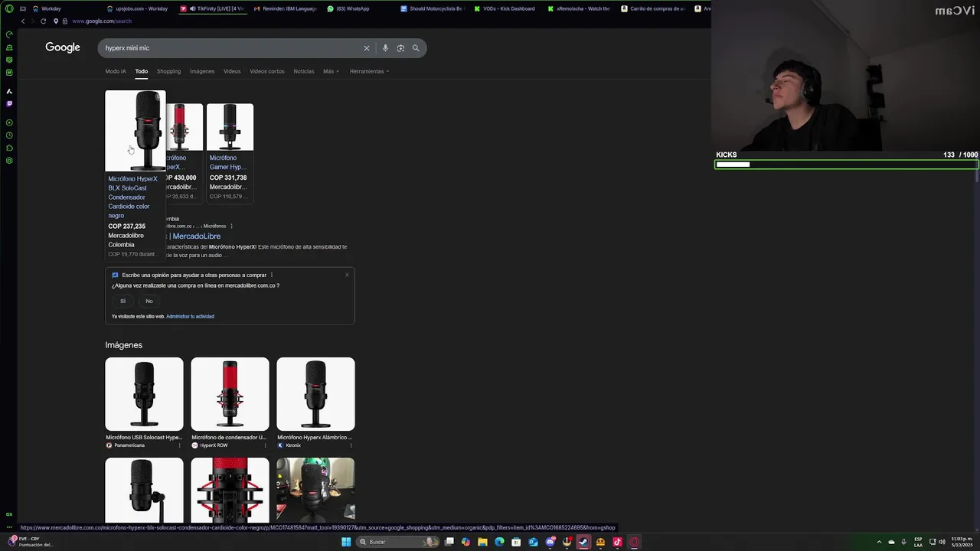Viewport: 980px width, 551px height.
Task: Submit search with magnifier icon
Action: coord(416,48)
